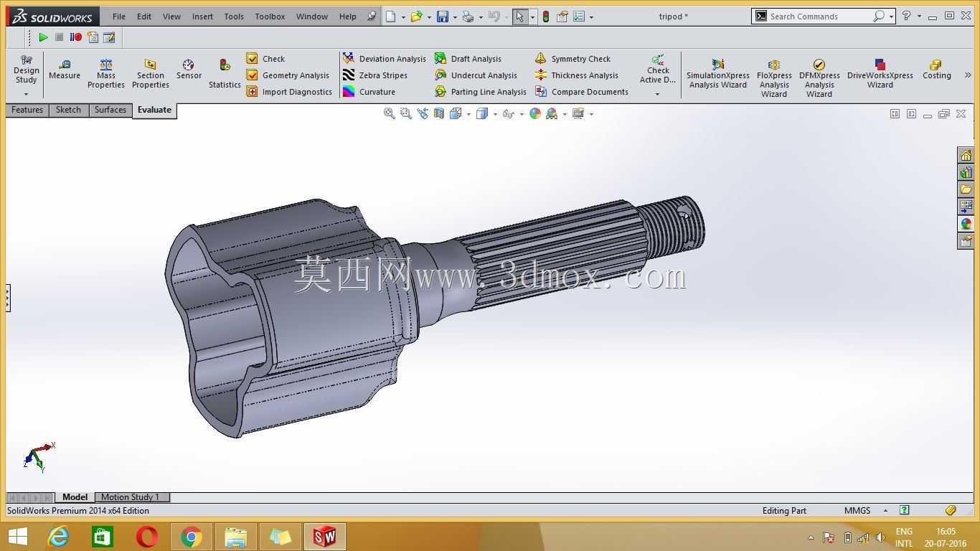Image resolution: width=980 pixels, height=551 pixels.
Task: Run the Check tool
Action: (265, 59)
